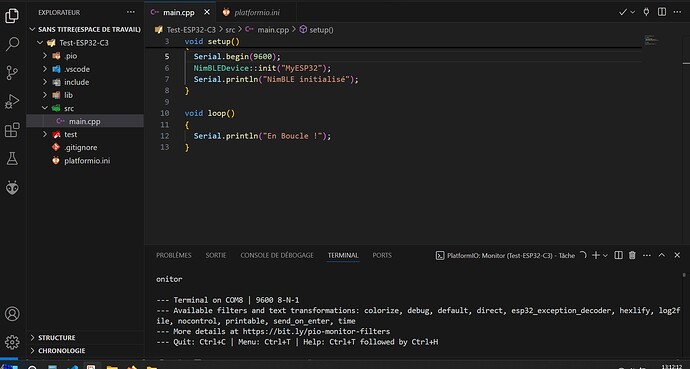Open the Testing flask icon
690x369 pixels.
pyautogui.click(x=12, y=159)
